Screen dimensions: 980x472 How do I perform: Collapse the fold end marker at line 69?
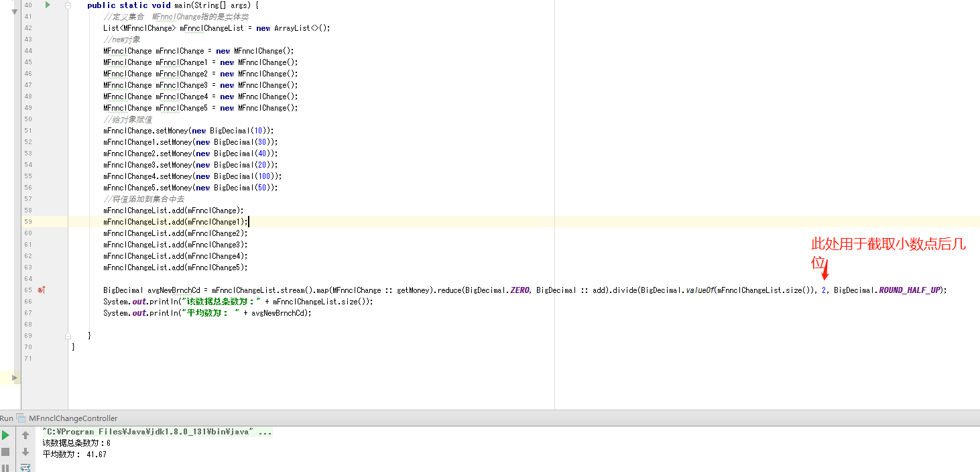click(68, 335)
